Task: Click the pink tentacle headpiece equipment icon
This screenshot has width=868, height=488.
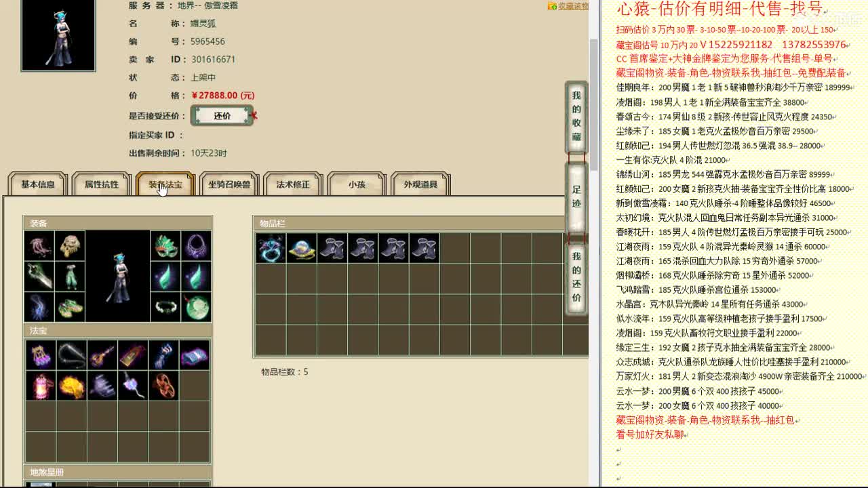Action: 39,246
